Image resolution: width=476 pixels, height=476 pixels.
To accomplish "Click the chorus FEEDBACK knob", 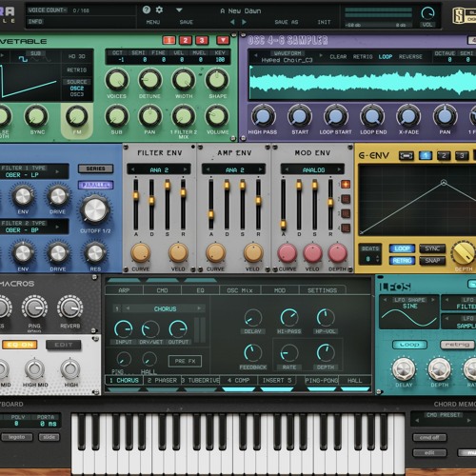I will tap(252, 353).
